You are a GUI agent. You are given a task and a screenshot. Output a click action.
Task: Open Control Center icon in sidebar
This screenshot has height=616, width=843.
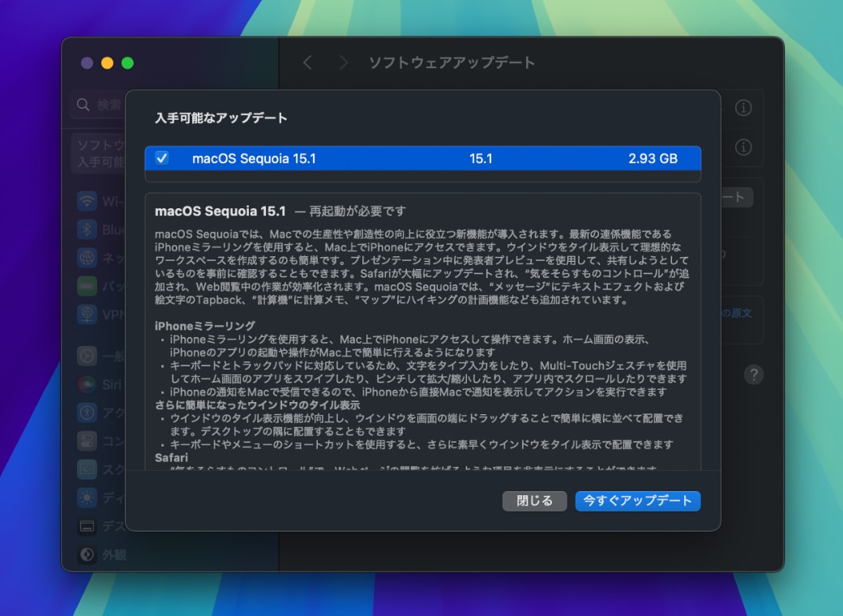pyautogui.click(x=87, y=441)
